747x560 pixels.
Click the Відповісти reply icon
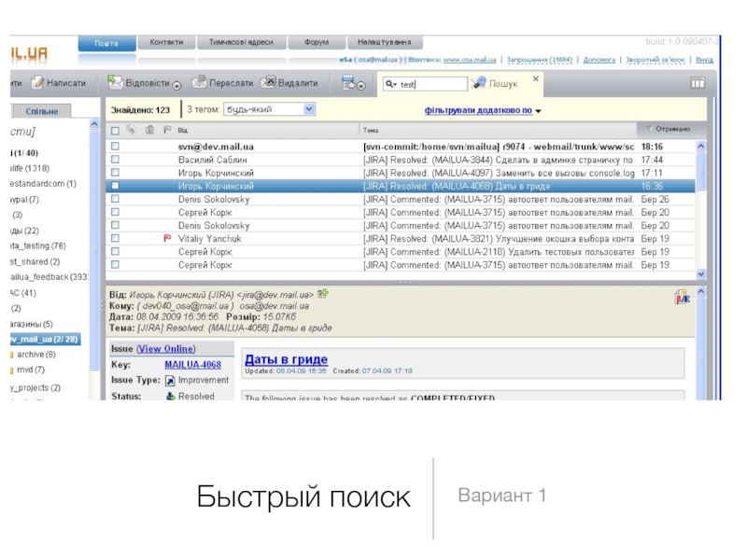point(115,82)
